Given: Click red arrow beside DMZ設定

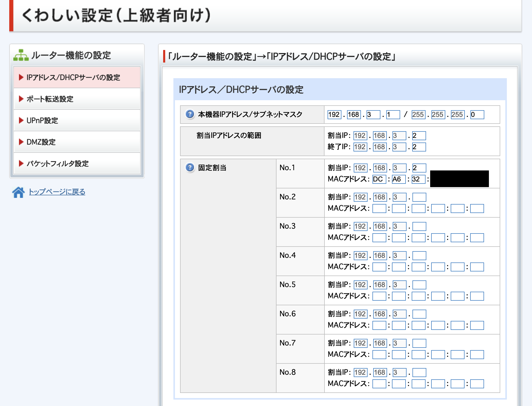Looking at the screenshot, I should 21,142.
